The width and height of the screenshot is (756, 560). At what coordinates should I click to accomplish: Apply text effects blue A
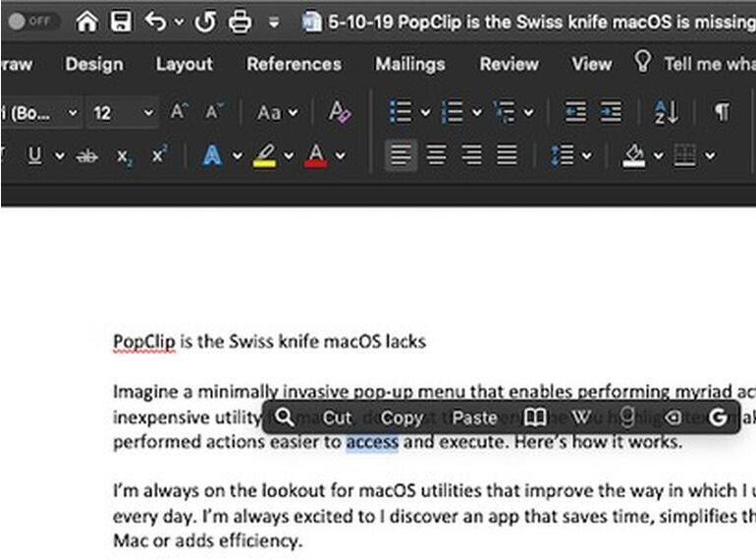[x=212, y=155]
